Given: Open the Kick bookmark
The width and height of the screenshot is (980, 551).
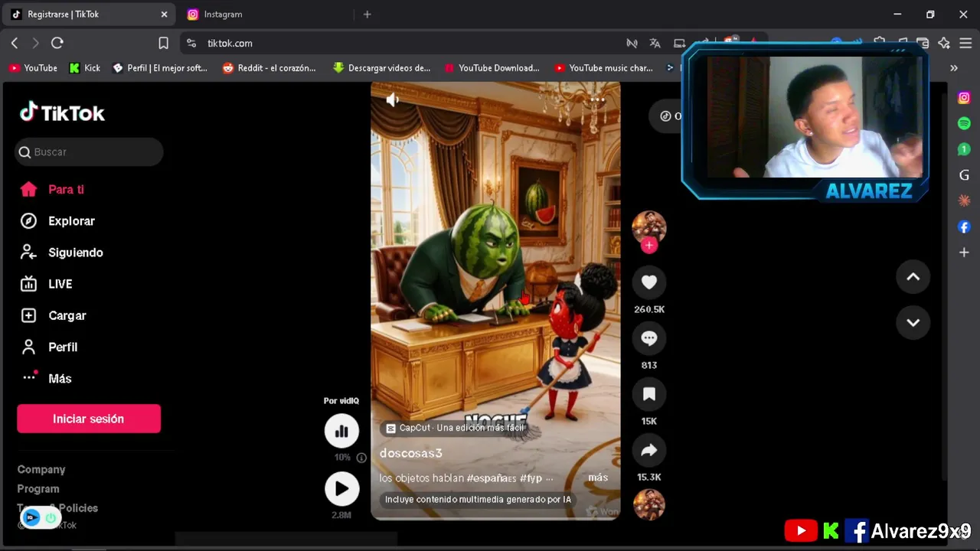Looking at the screenshot, I should [85, 68].
